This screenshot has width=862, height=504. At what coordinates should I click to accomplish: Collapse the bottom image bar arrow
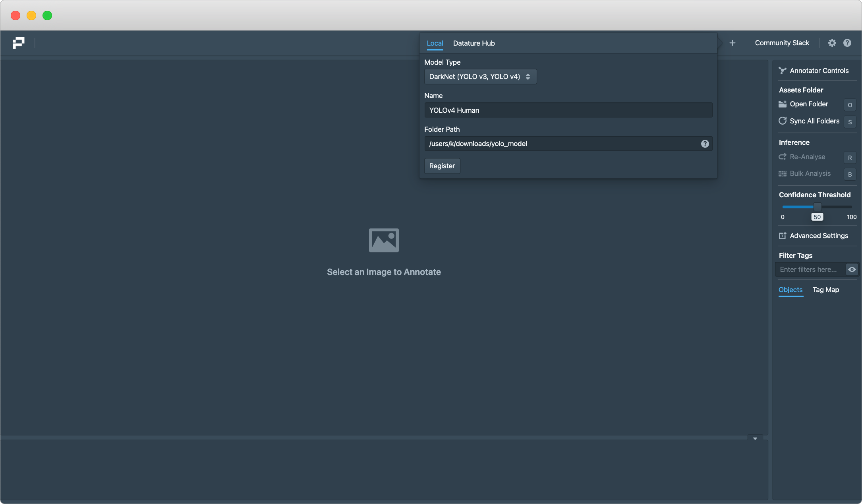(x=755, y=439)
